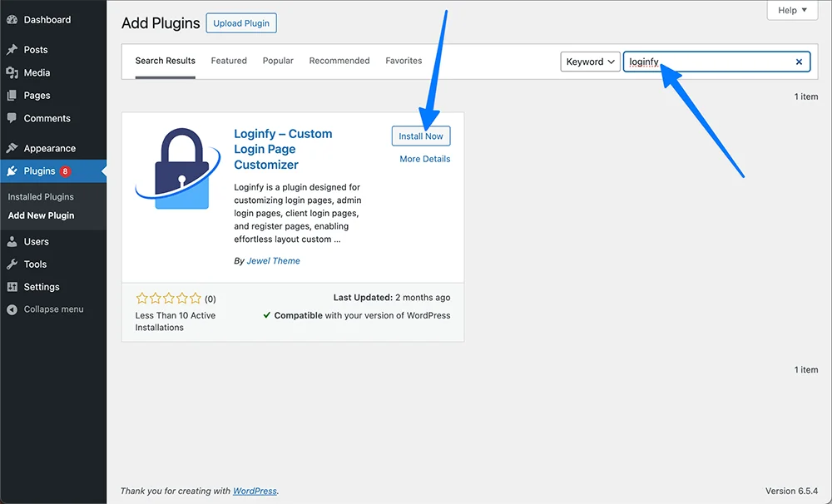Click the Media icon in sidebar

tap(12, 72)
